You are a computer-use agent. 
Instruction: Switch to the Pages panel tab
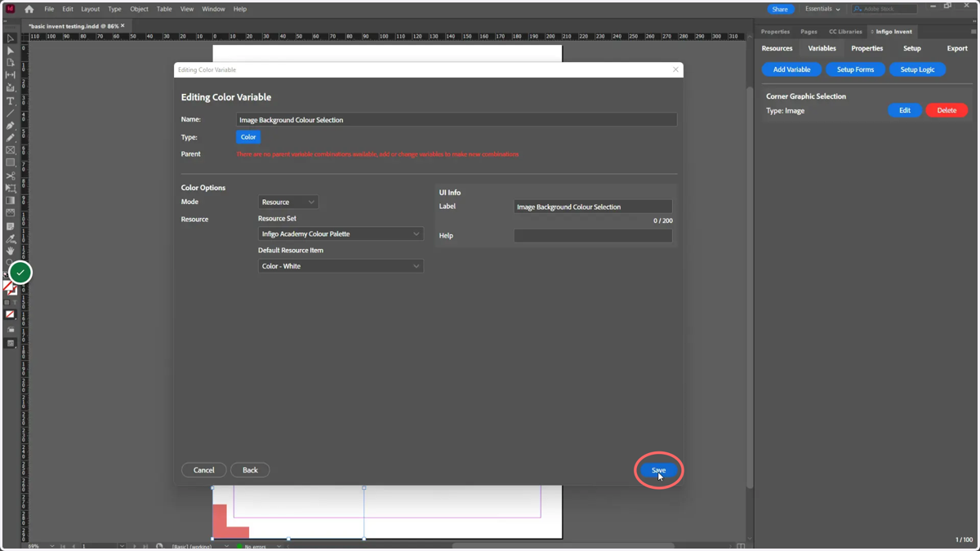[808, 32]
